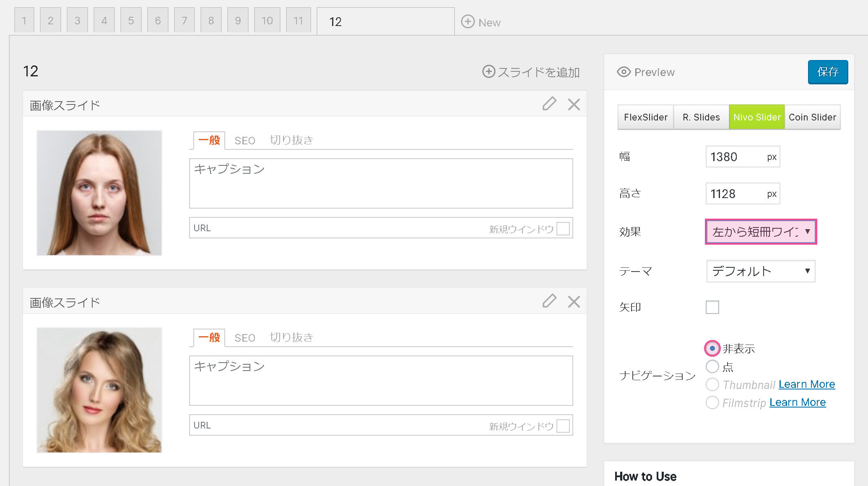The height and width of the screenshot is (486, 868).
Task: Open the テーマ theme dropdown
Action: (761, 271)
